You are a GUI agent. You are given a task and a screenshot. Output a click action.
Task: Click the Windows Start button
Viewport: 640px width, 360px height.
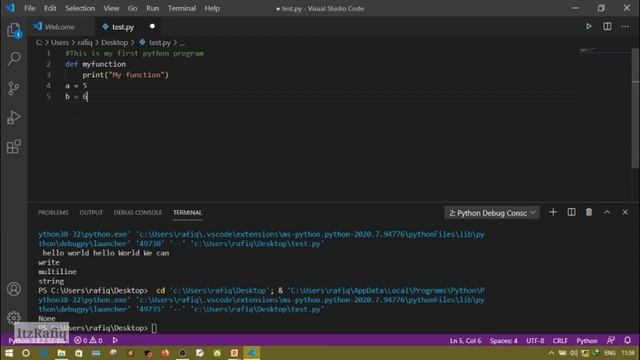[x=9, y=353]
